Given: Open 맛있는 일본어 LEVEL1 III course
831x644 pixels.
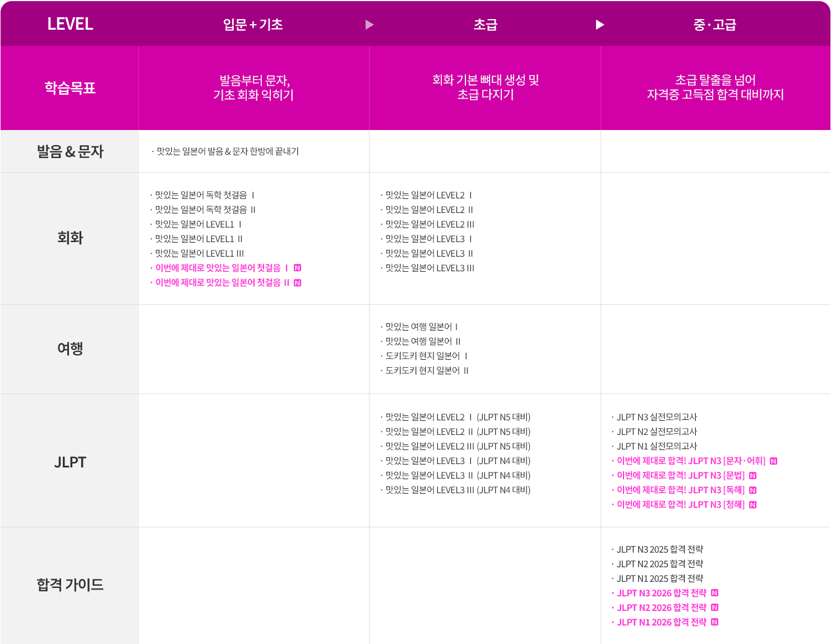Looking at the screenshot, I should click(x=197, y=253).
